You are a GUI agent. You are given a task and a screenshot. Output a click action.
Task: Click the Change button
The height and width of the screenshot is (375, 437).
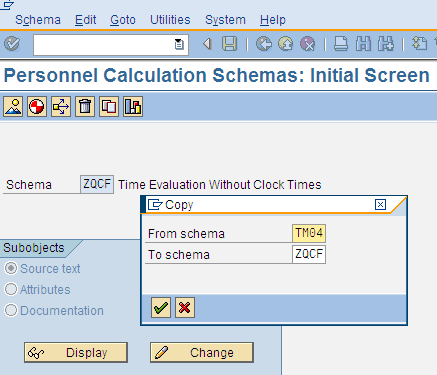point(202,352)
